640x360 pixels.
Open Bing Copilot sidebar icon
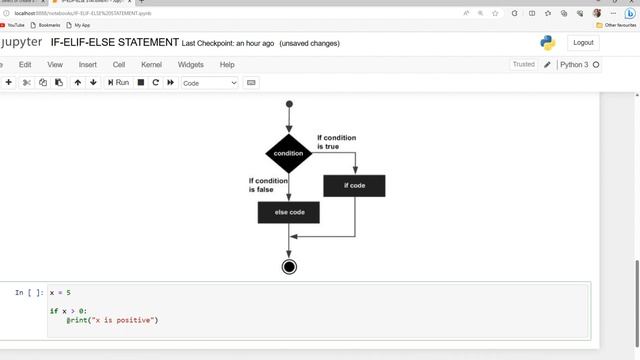coord(630,13)
